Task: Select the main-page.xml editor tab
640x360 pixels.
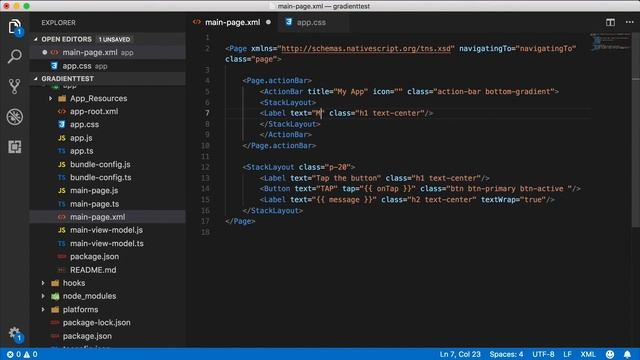Action: point(232,22)
